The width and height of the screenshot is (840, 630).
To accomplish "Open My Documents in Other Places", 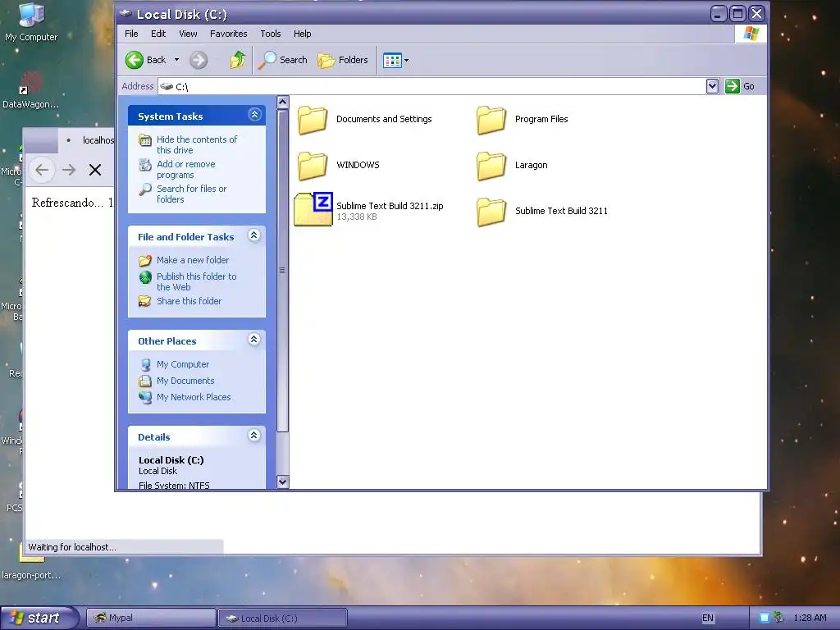I will pos(185,381).
